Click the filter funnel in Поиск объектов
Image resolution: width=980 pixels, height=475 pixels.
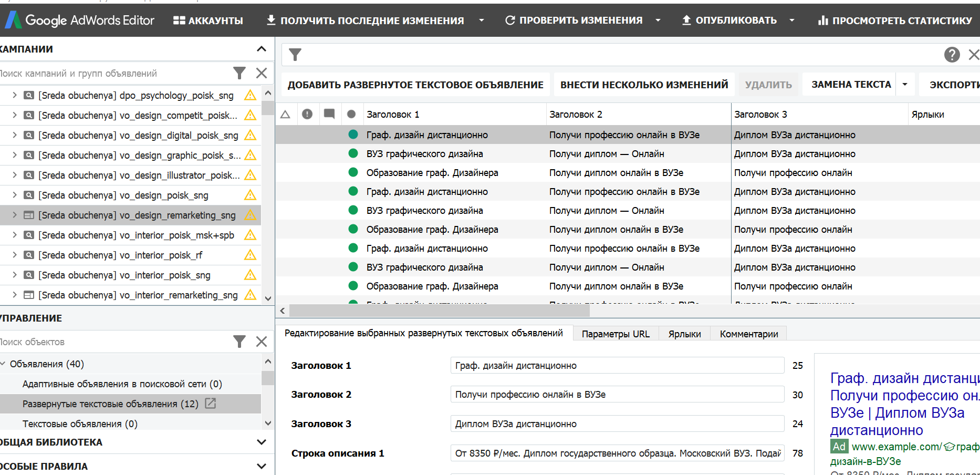point(239,342)
